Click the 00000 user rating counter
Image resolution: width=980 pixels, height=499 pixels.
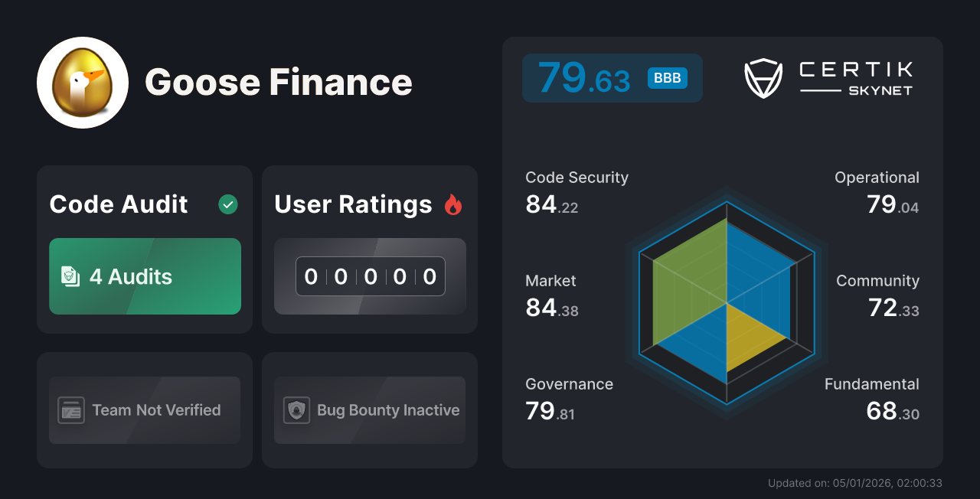(x=370, y=276)
